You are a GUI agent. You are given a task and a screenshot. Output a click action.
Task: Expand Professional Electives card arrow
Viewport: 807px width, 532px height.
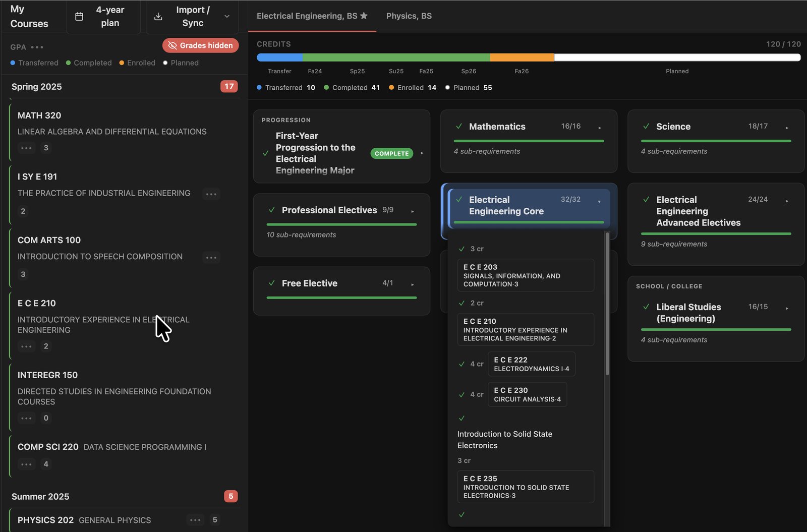click(x=413, y=211)
